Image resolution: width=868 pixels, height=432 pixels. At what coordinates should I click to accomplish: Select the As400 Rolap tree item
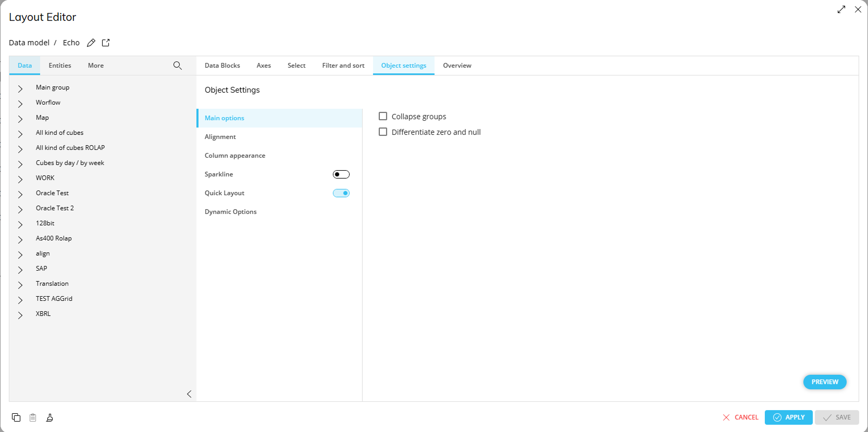54,238
